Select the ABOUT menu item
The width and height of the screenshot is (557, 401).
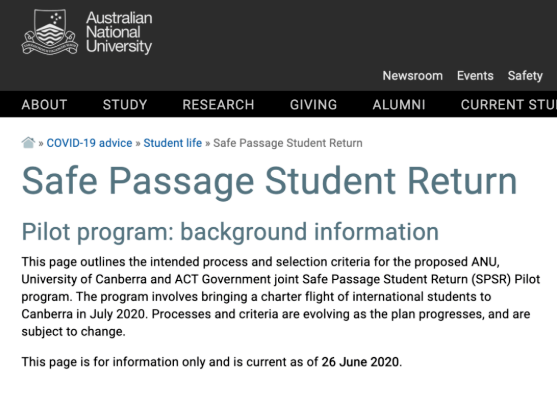point(44,105)
